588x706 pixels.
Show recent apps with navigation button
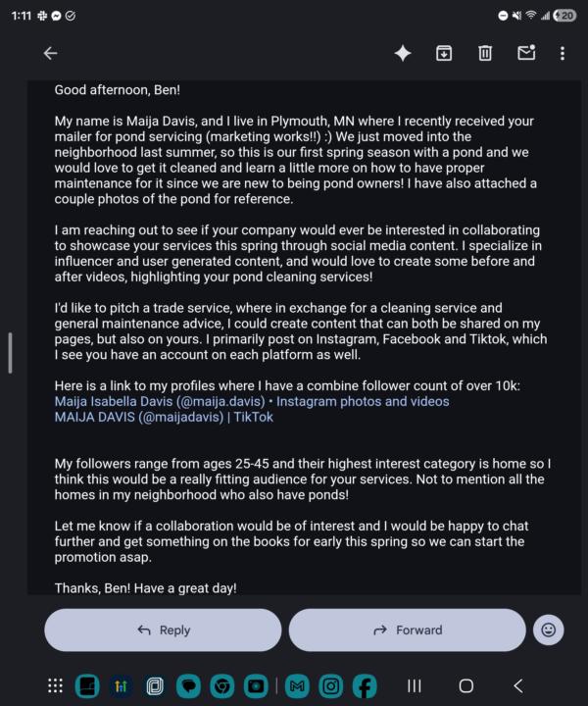click(x=415, y=685)
